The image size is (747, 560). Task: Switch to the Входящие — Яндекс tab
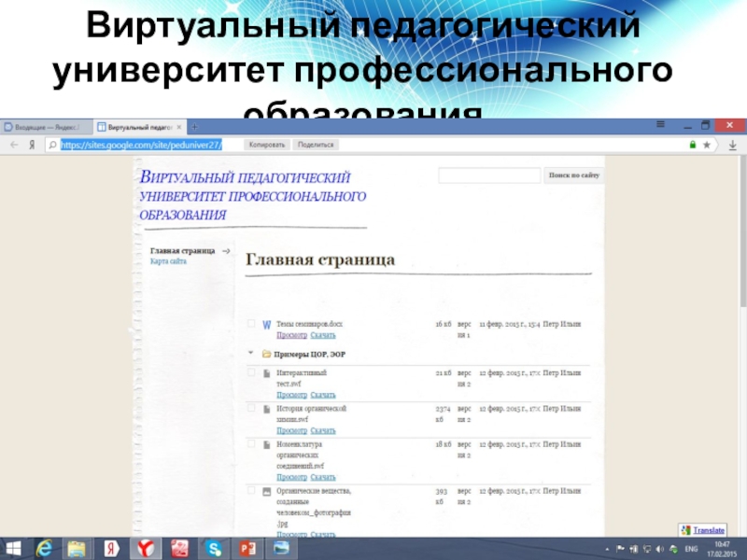[46, 127]
